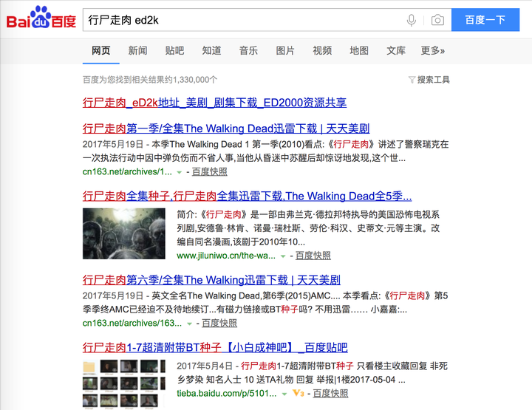Image resolution: width=532 pixels, height=410 pixels.
Task: Click the 百度一下 search button
Action: (485, 20)
